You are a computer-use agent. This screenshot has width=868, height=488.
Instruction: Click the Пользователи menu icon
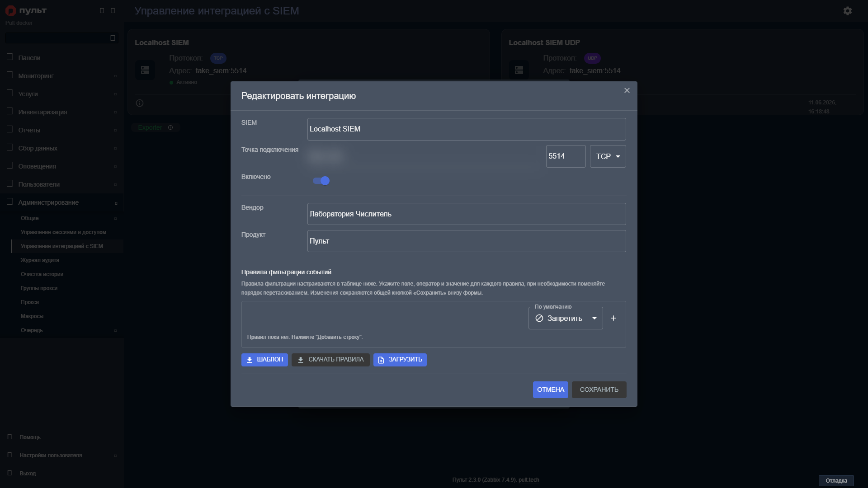[x=9, y=184]
